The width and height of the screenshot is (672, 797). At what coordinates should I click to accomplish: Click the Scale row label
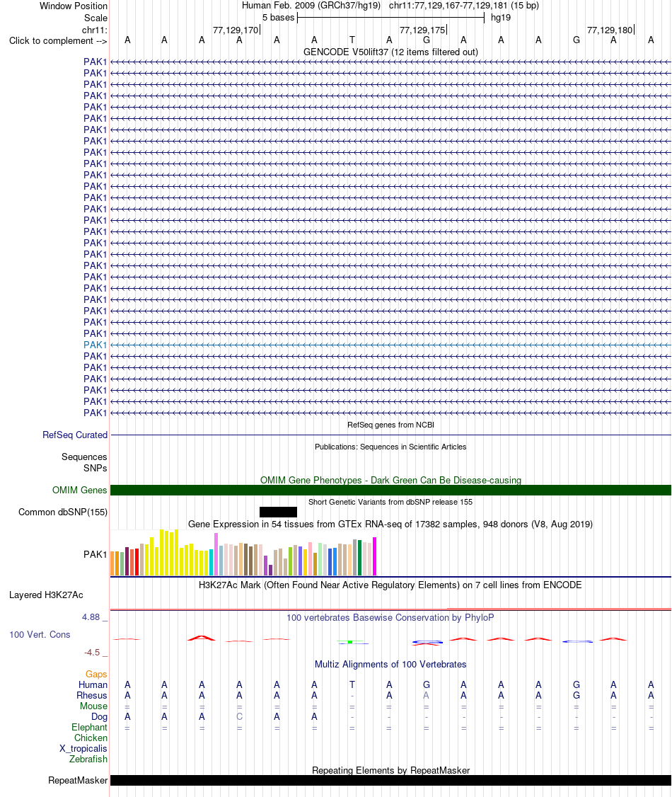click(96, 18)
